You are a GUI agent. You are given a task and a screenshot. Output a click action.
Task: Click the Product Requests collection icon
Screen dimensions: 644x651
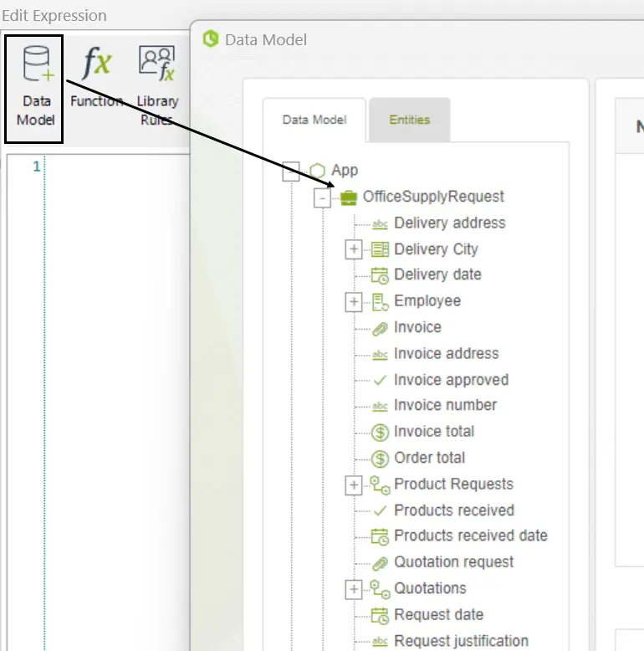pyautogui.click(x=379, y=485)
